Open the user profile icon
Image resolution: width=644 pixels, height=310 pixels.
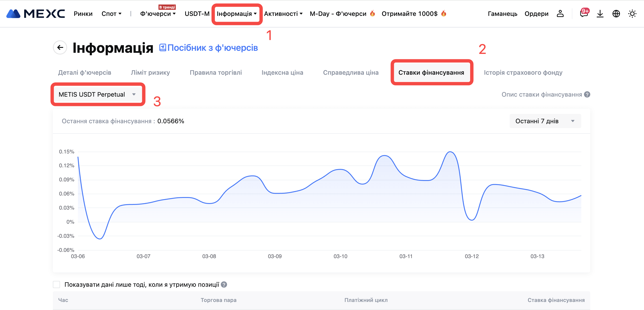[560, 14]
